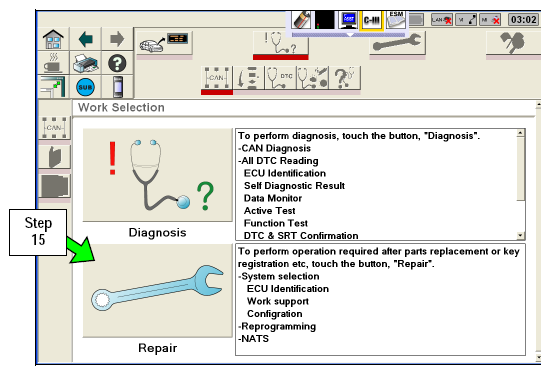Image resolution: width=550 pixels, height=375 pixels.
Task: Open the vehicle selection car icon
Action: (x=164, y=43)
